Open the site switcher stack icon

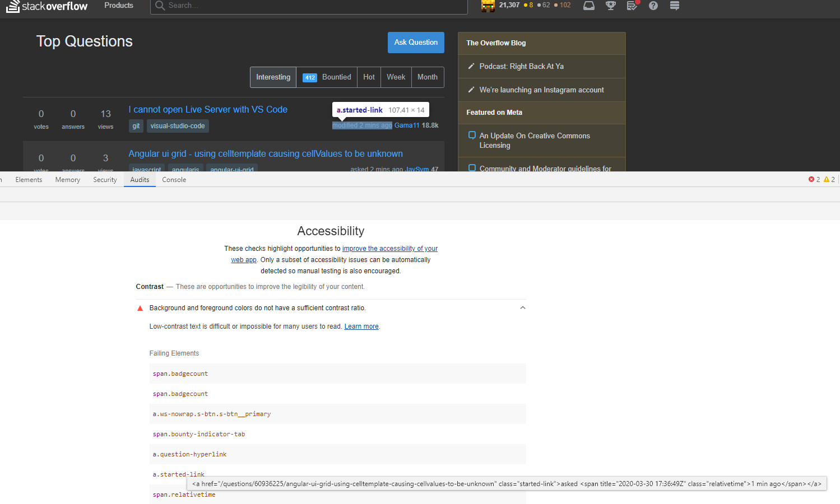point(675,6)
